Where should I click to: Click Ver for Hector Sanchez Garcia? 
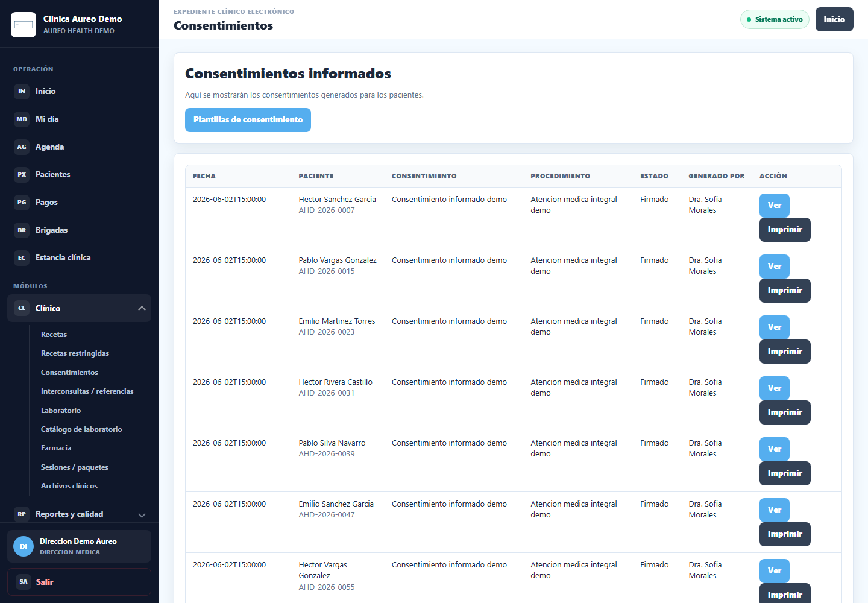[x=774, y=206]
